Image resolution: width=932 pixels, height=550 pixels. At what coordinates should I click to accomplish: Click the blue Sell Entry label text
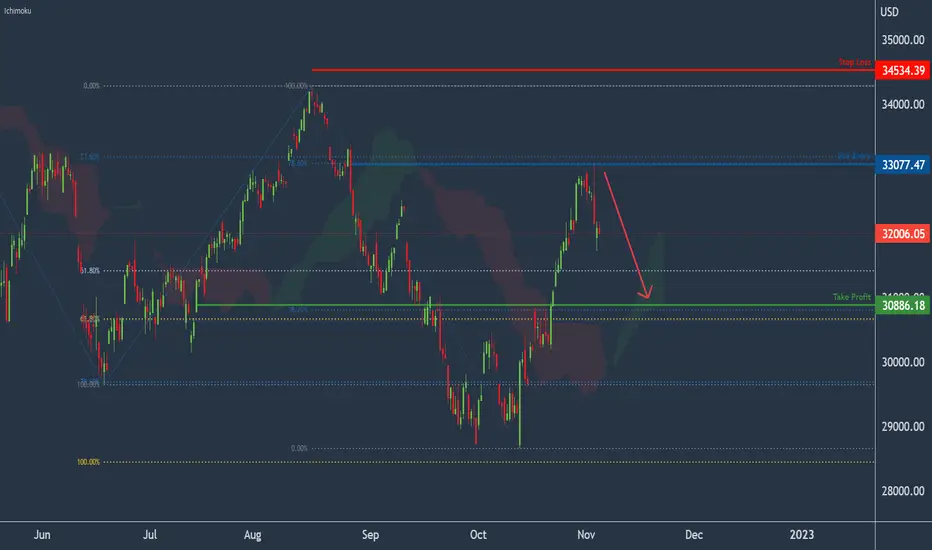point(854,156)
